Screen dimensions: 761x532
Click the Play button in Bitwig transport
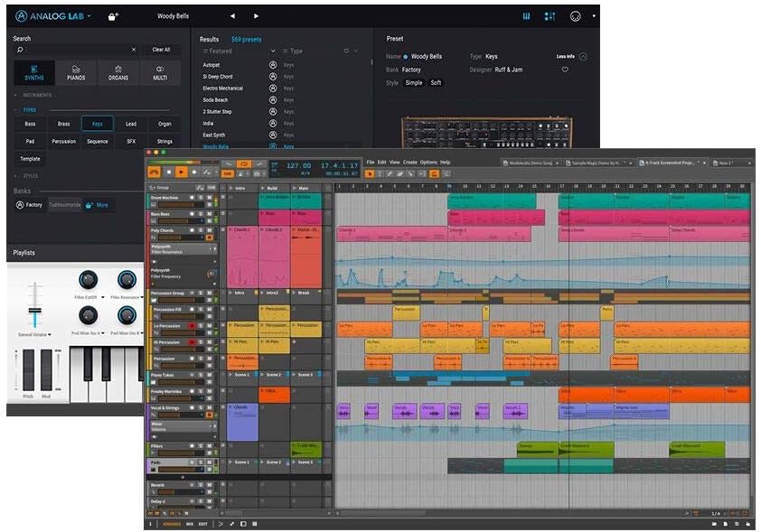pyautogui.click(x=182, y=172)
